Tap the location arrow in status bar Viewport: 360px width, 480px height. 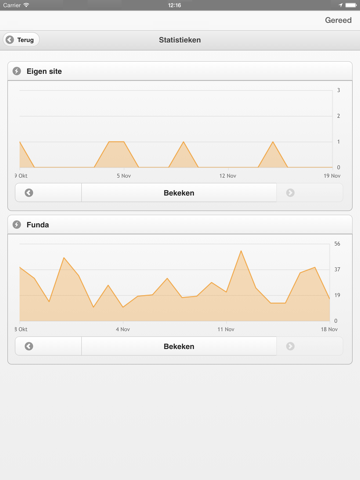[341, 5]
